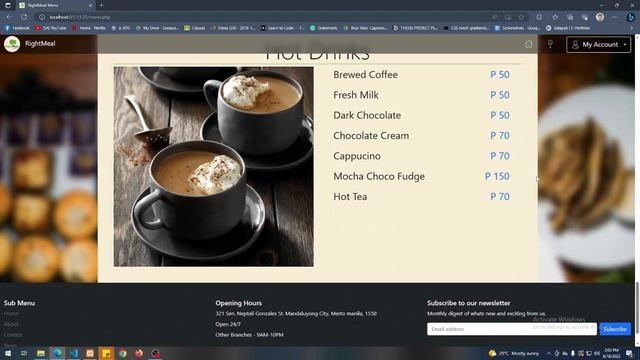Select Dark Chocolate menu item
Screen dimensions: 640x360
367,116
